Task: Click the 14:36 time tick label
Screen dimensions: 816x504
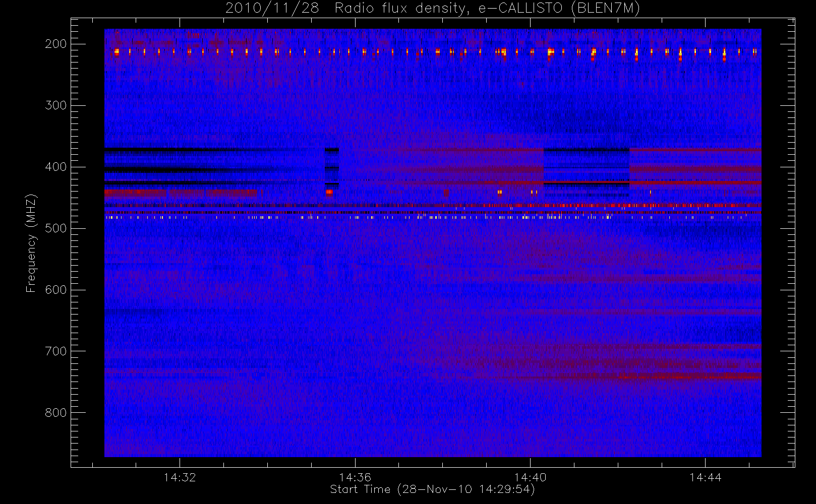Action: coord(355,477)
